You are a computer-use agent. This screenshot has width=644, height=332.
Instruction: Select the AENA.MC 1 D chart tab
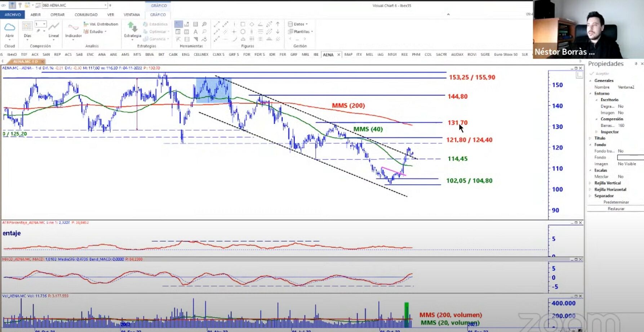click(25, 62)
